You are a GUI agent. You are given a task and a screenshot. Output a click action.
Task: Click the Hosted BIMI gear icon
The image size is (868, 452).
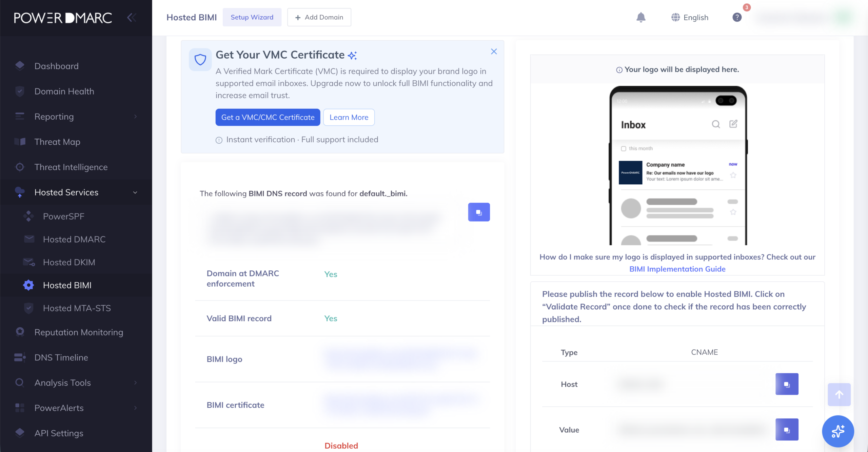(28, 285)
